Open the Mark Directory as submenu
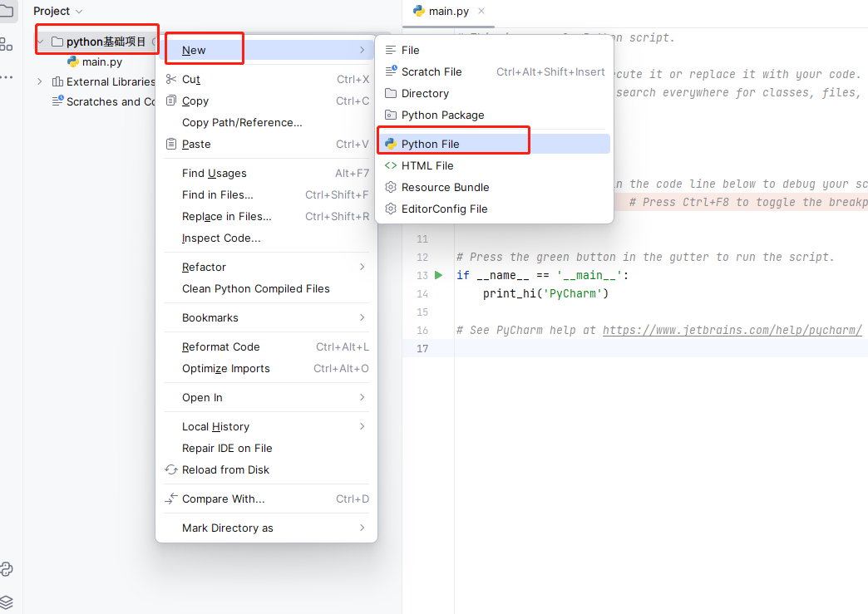Screen dimensions: 868x614 click(266, 528)
